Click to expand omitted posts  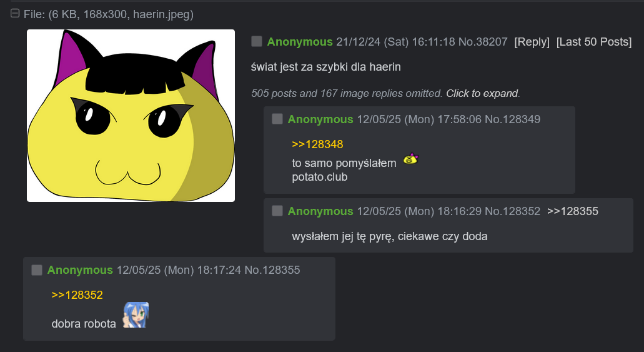(482, 93)
